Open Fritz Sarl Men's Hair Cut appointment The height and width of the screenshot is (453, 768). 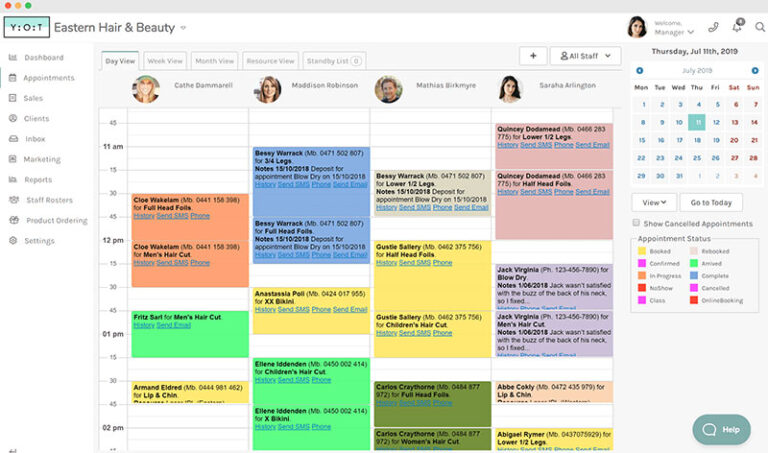coord(190,334)
